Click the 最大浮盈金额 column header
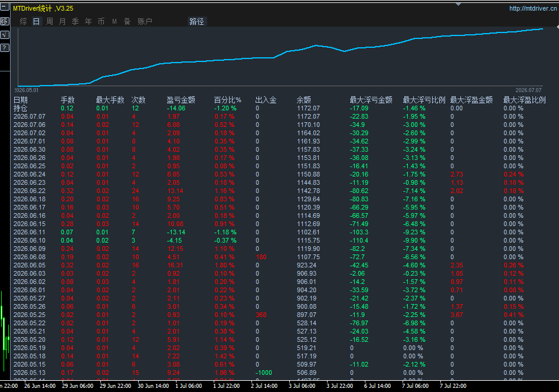This screenshot has width=559, height=392. click(471, 100)
